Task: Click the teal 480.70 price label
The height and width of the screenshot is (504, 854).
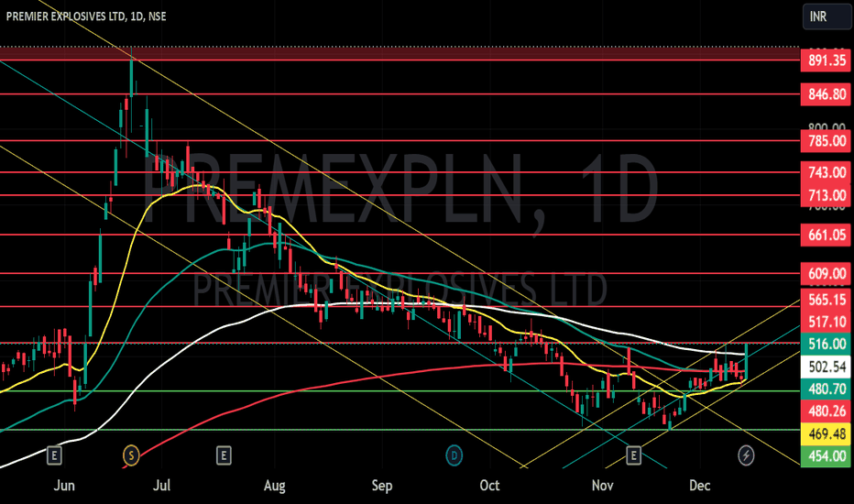Action: [825, 389]
